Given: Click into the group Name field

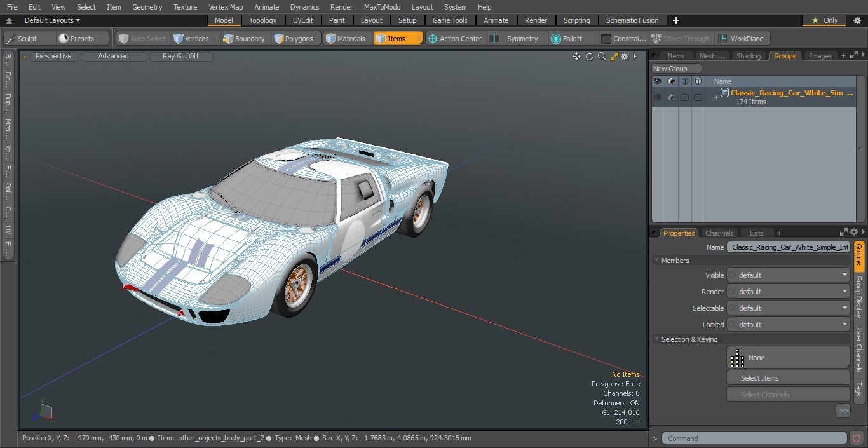Looking at the screenshot, I should click(789, 247).
